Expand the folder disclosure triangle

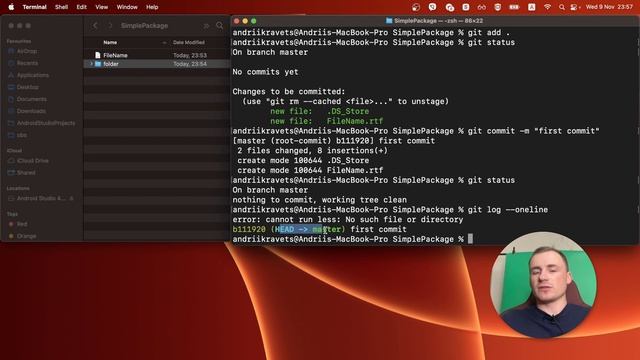(91, 64)
